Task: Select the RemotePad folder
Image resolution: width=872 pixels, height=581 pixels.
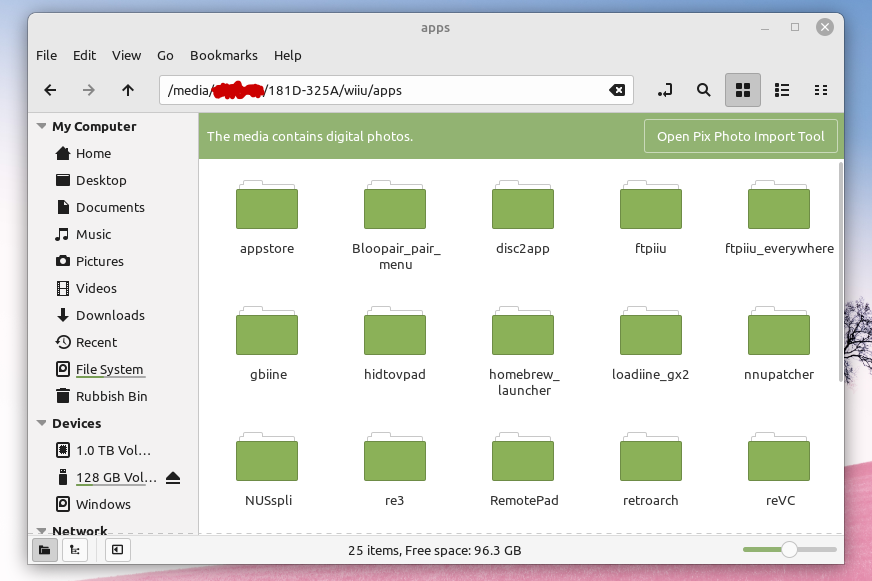Action: [x=523, y=470]
